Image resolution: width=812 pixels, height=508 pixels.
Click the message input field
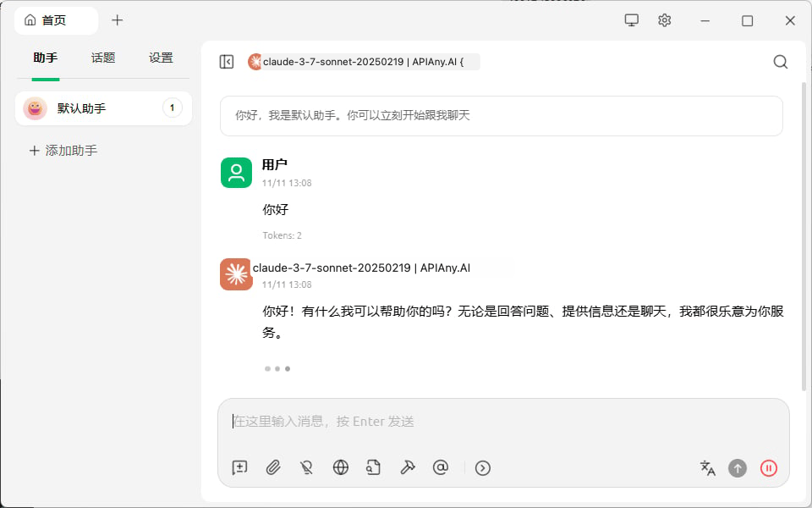tap(503, 422)
